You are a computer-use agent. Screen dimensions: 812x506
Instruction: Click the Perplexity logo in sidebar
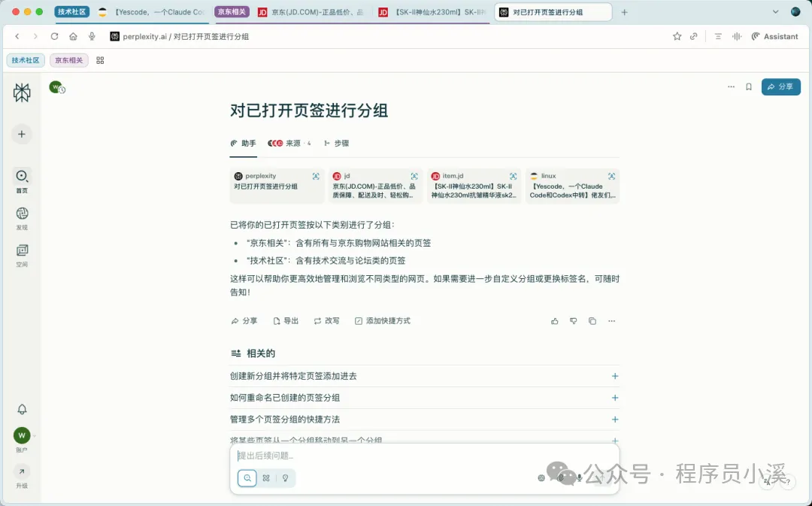coord(22,92)
